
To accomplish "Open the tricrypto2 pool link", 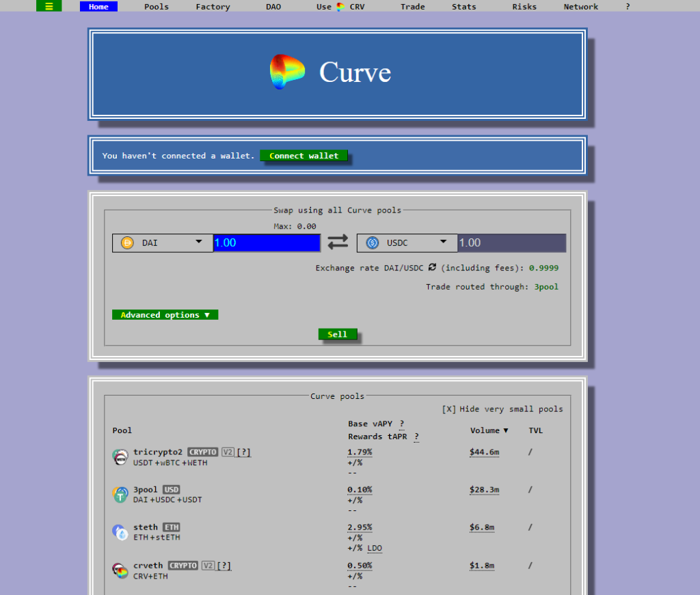I will point(158,452).
